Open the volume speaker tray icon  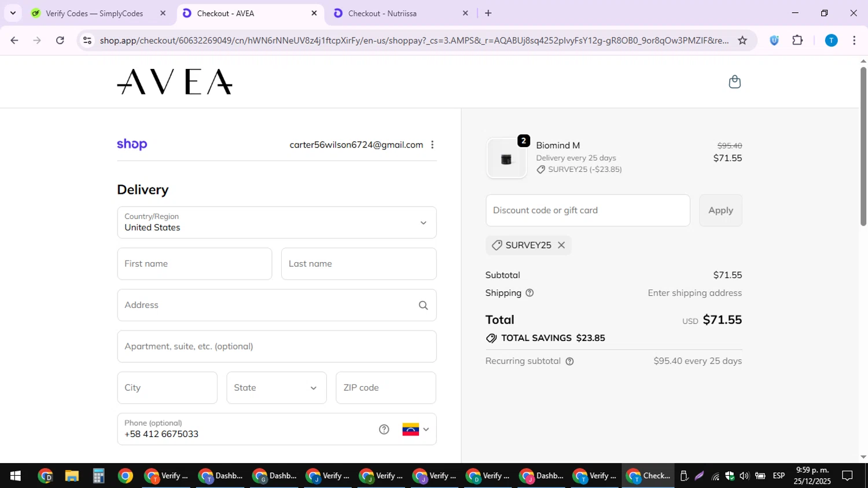(x=744, y=476)
